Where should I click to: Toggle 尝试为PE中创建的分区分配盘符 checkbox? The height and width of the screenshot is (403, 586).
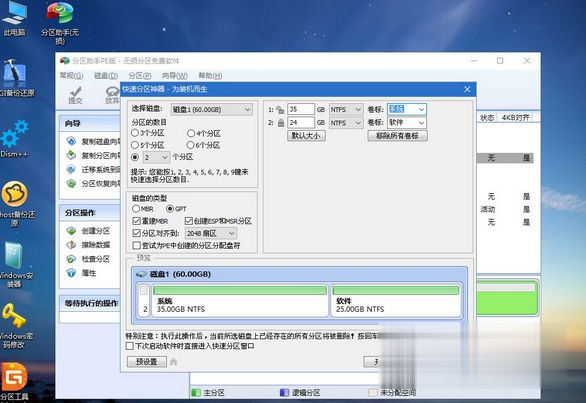pyautogui.click(x=136, y=246)
